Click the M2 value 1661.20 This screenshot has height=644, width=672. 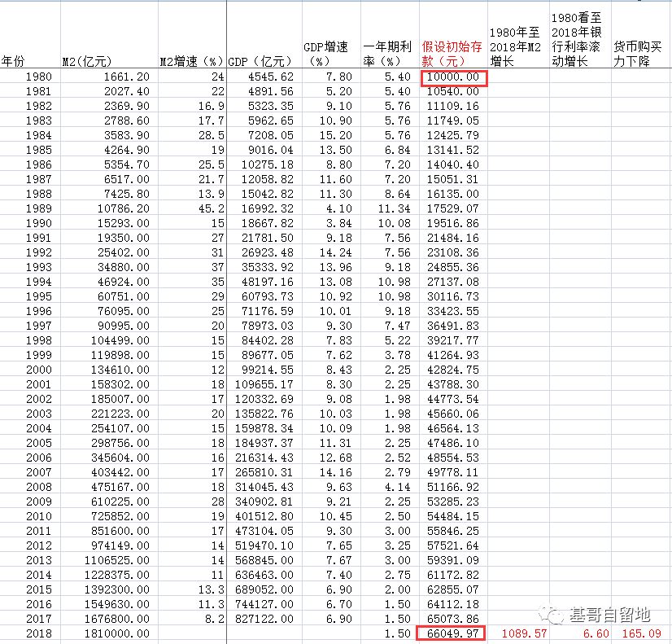click(x=126, y=77)
